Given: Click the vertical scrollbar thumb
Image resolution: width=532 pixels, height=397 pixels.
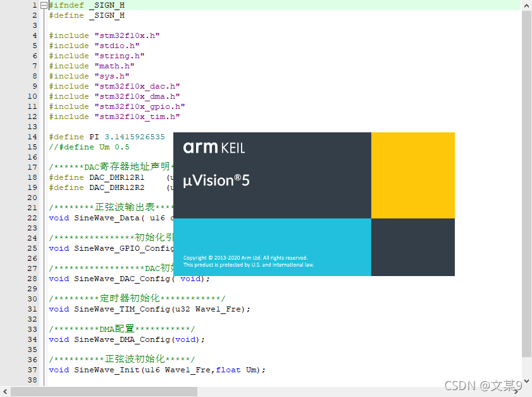Looking at the screenshot, I should coord(526,184).
